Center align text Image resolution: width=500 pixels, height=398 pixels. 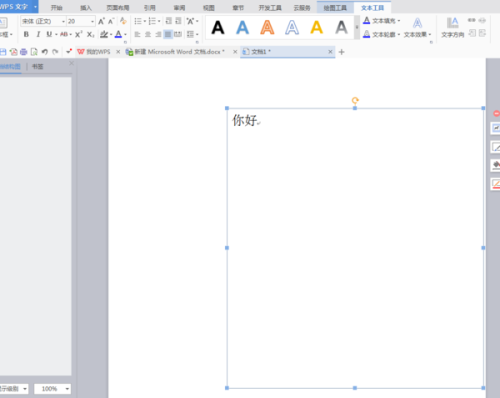pos(148,34)
